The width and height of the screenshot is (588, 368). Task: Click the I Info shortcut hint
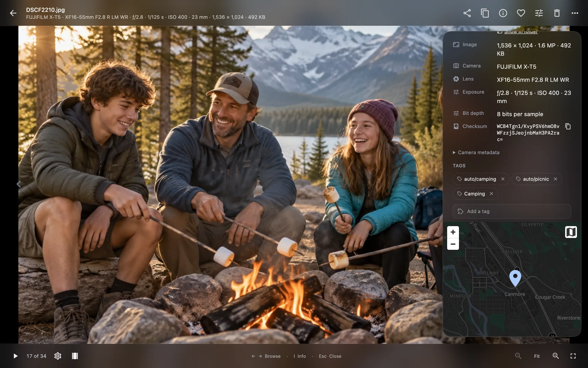click(300, 356)
